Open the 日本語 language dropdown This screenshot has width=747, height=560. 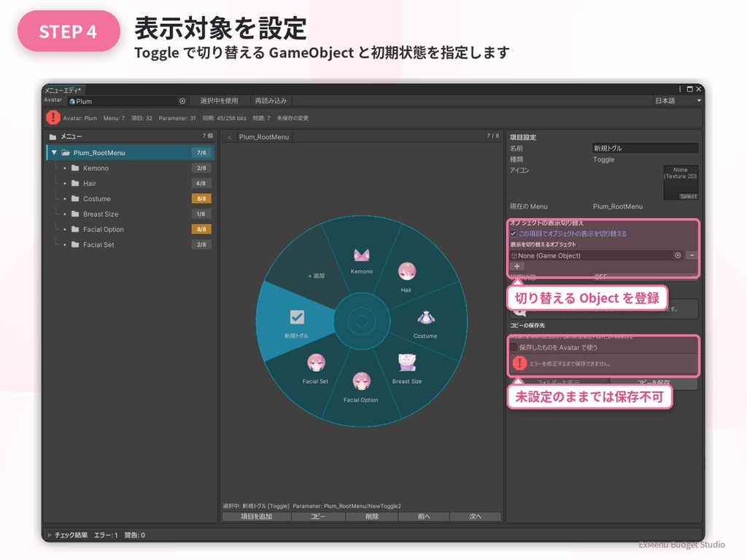point(678,101)
